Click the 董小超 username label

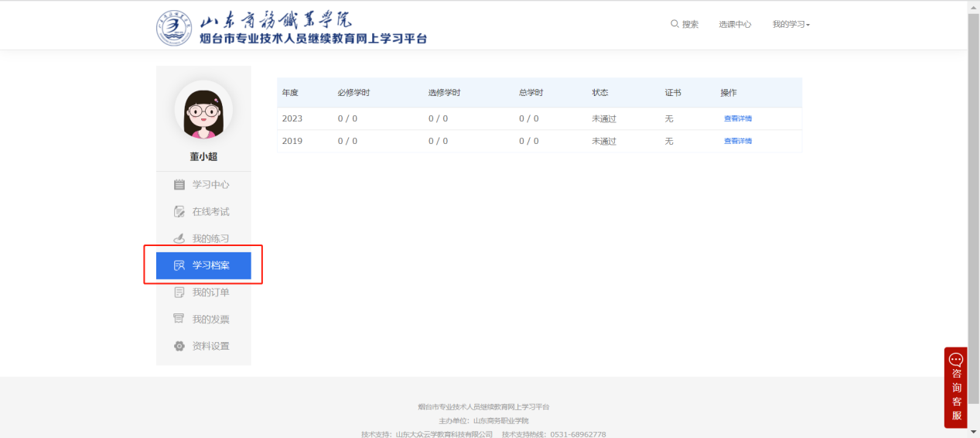click(203, 156)
